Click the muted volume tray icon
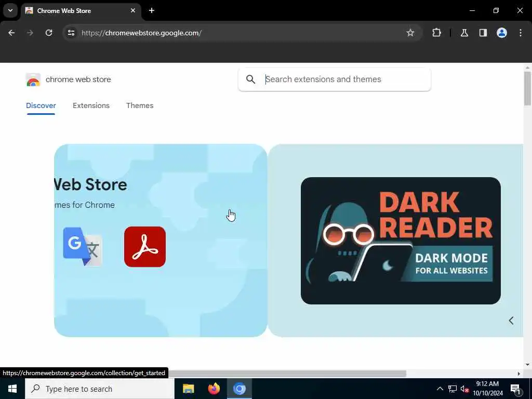Image resolution: width=532 pixels, height=399 pixels. click(464, 389)
